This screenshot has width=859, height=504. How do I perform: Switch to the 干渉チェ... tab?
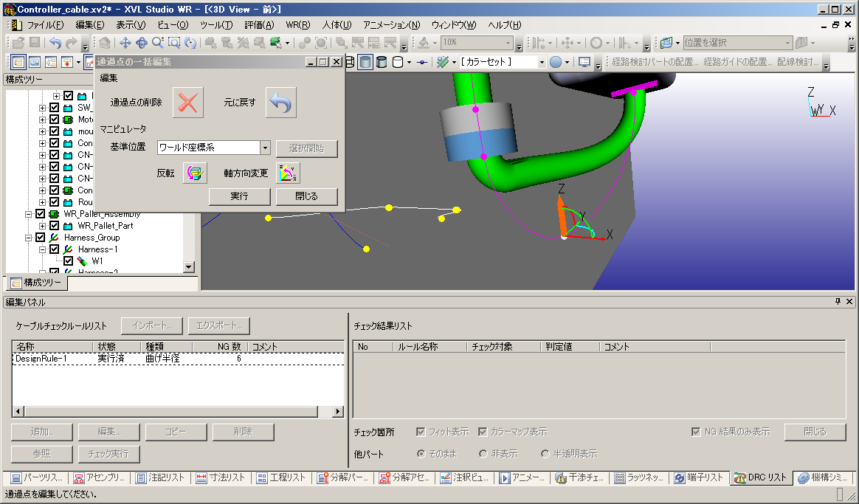581,477
